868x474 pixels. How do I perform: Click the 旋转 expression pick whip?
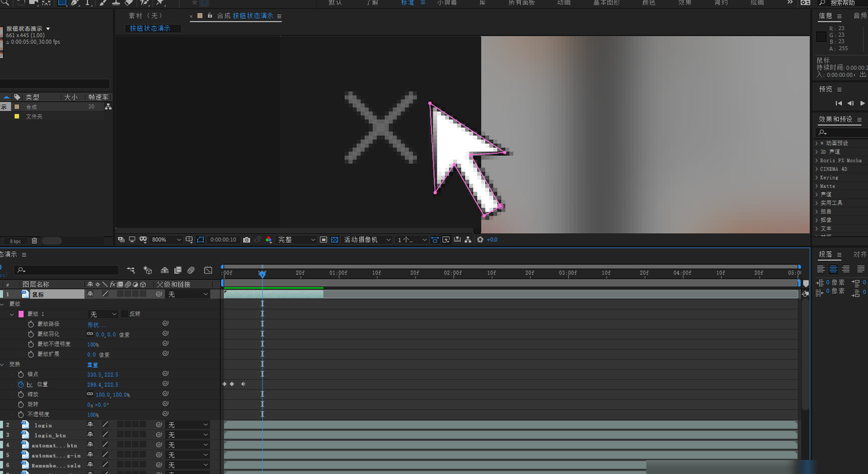click(x=165, y=404)
